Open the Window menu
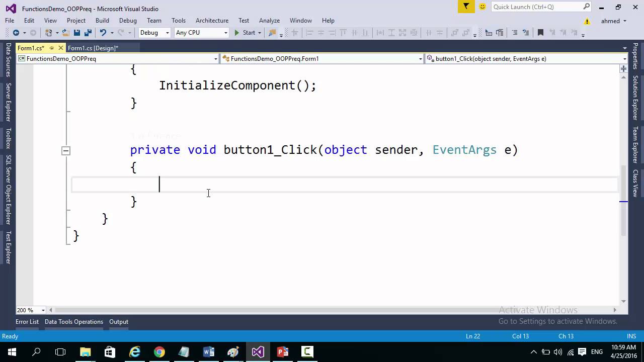Image resolution: width=644 pixels, height=362 pixels. [x=301, y=21]
